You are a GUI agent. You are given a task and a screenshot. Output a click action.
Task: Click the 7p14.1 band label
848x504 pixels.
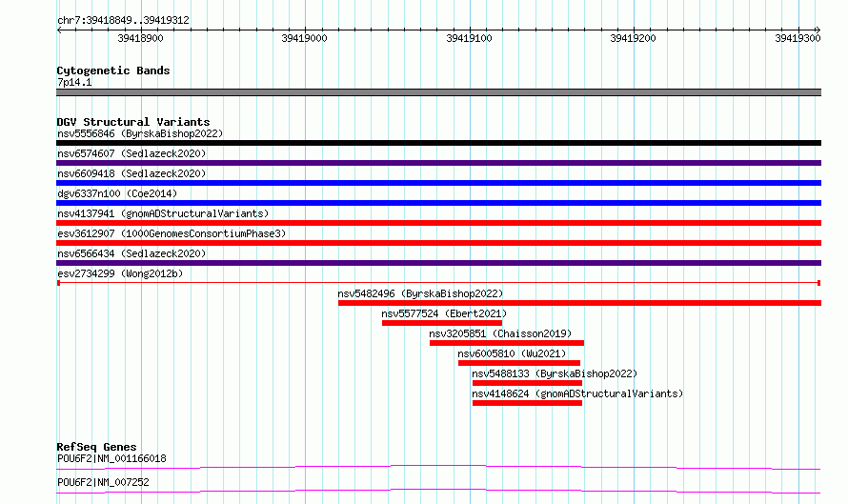pos(74,82)
